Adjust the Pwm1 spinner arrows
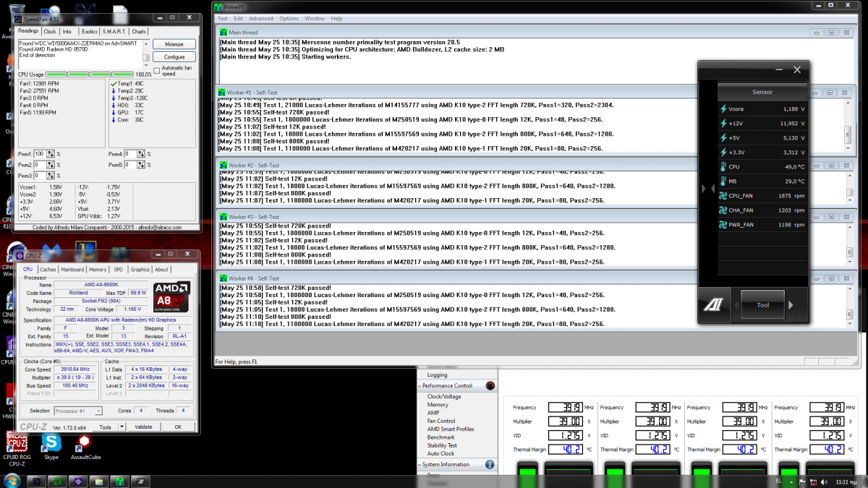Screen dimensions: 868x488 tap(51, 154)
